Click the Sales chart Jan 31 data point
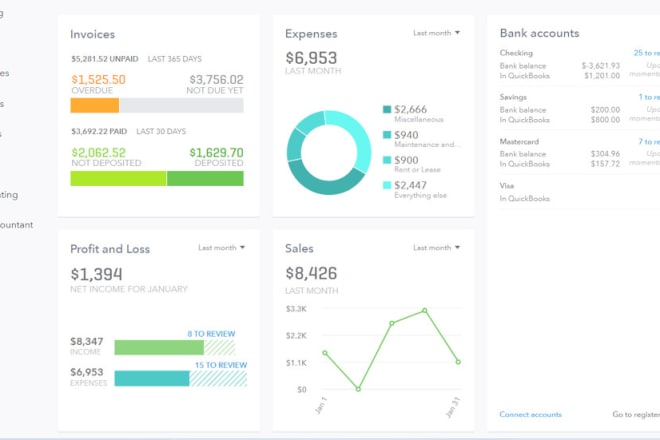The height and width of the screenshot is (440, 660). click(458, 362)
